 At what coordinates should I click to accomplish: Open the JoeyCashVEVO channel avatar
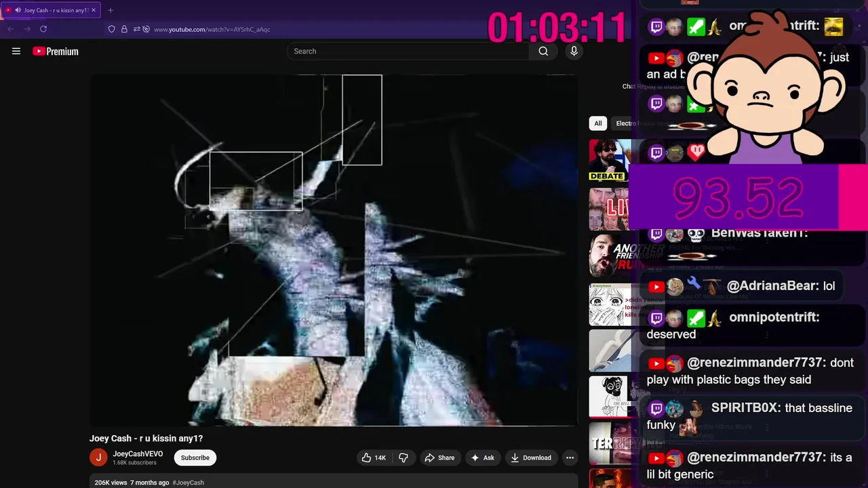tap(98, 457)
